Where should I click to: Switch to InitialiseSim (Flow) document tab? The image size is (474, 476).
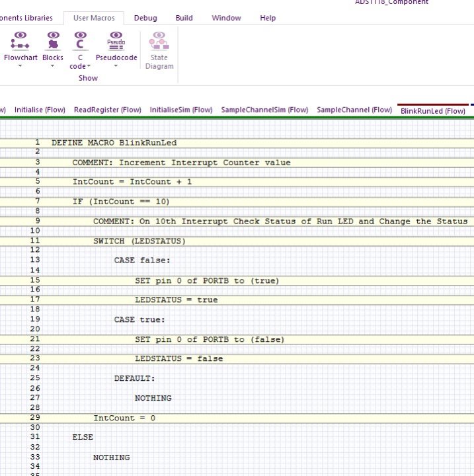pos(181,110)
